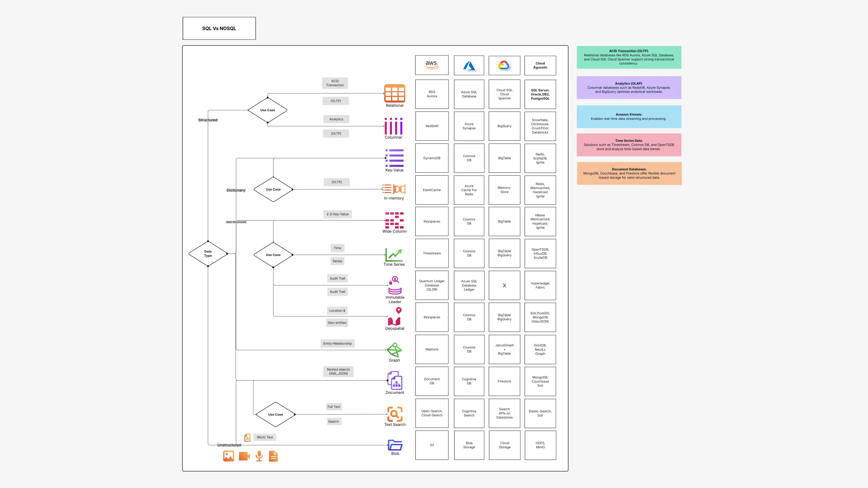868x488 pixels.
Task: Click the microphone icon near Unstructured branch
Action: tap(259, 456)
